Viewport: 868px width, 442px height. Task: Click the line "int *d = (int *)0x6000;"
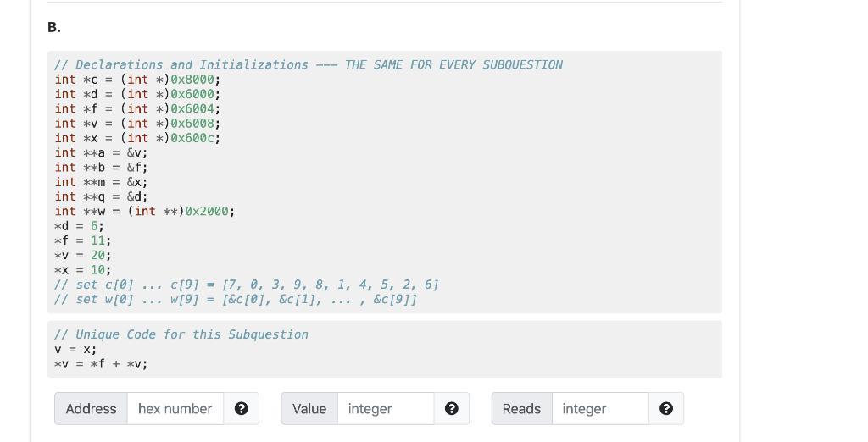tap(137, 94)
